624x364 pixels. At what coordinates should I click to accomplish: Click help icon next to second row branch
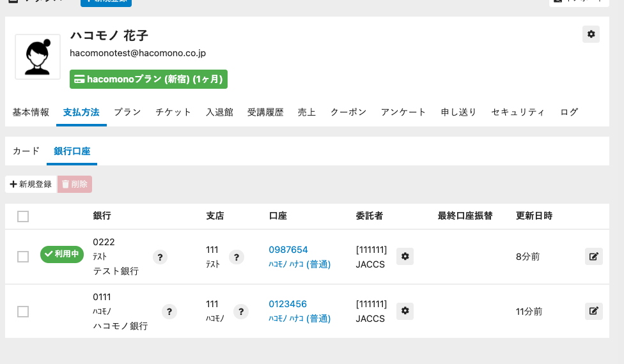[240, 312]
